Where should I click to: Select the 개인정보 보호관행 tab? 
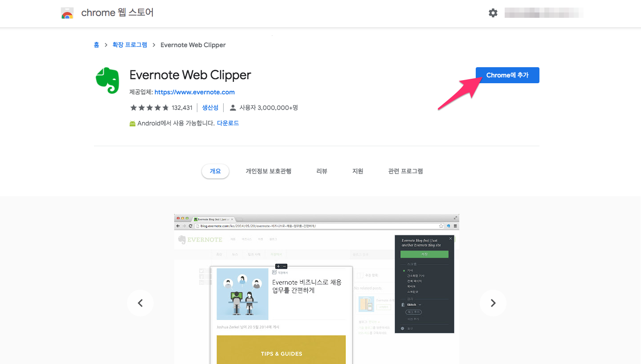pos(269,171)
